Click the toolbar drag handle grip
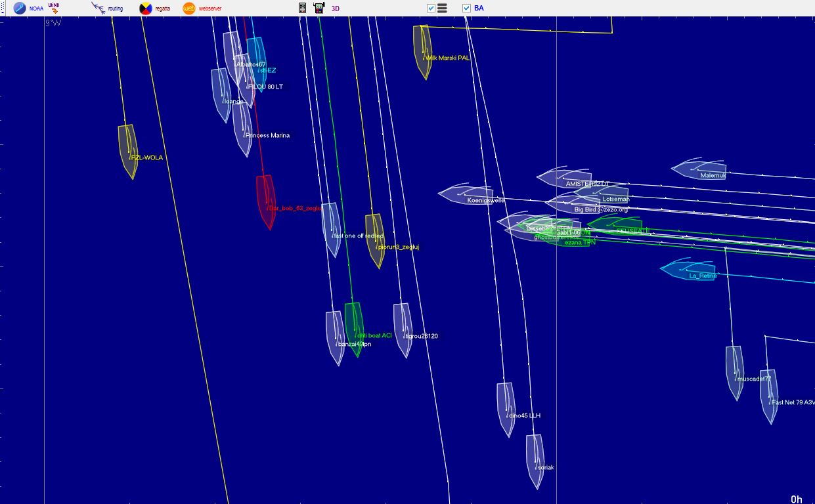The image size is (815, 504). (3, 9)
